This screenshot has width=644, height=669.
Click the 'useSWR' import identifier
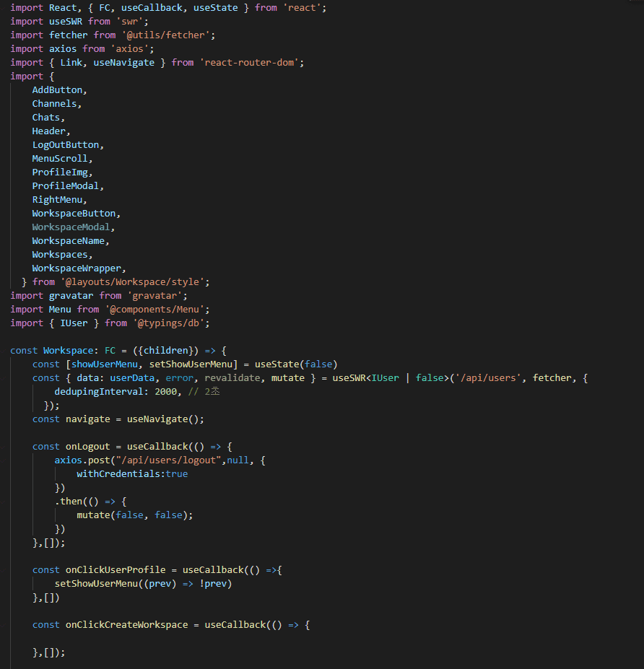[65, 22]
